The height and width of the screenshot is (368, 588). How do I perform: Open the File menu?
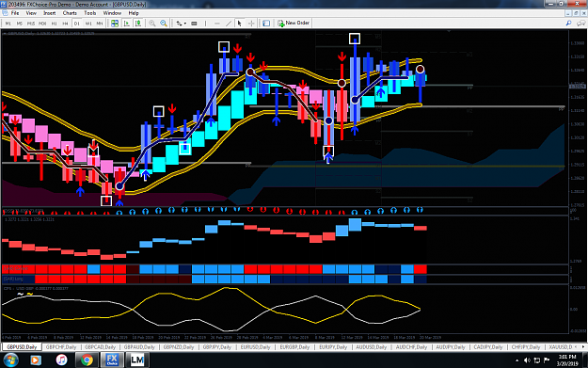pos(15,13)
